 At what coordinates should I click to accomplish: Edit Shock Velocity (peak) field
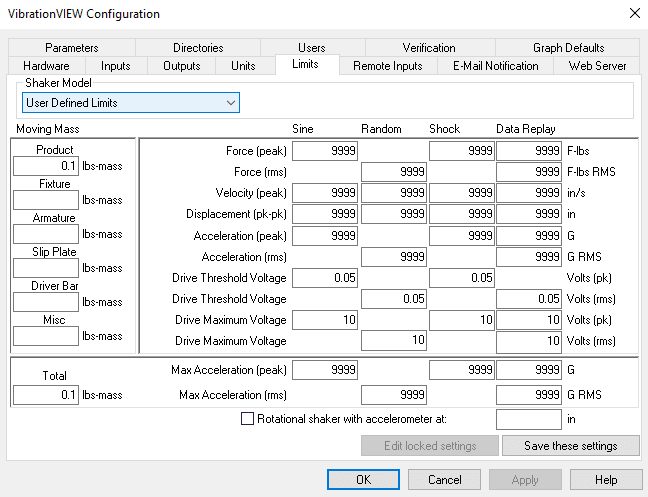(x=462, y=193)
